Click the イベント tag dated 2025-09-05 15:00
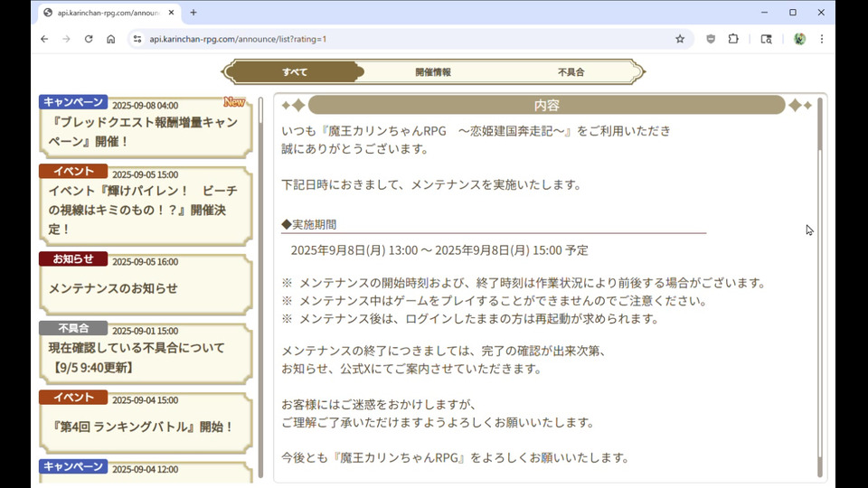 pos(73,172)
